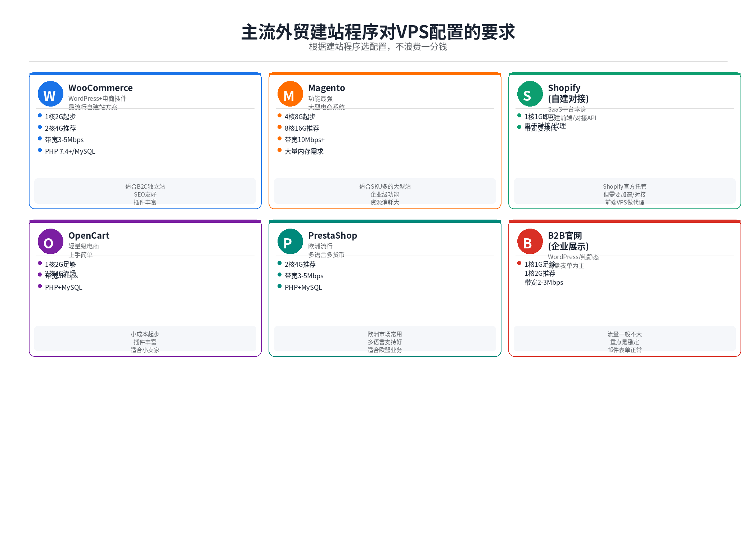Click the 适合SKU多的大型站 footer note
The width and height of the screenshot is (756, 540).
point(385,186)
